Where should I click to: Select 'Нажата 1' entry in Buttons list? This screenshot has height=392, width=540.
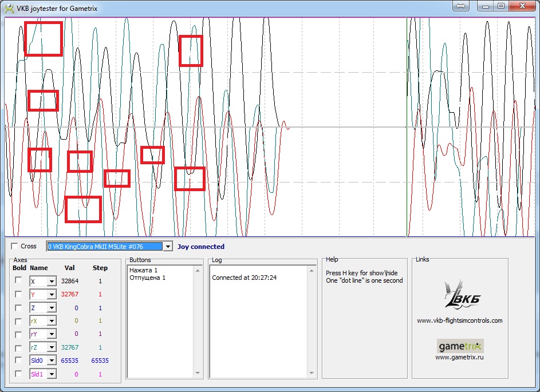[143, 270]
